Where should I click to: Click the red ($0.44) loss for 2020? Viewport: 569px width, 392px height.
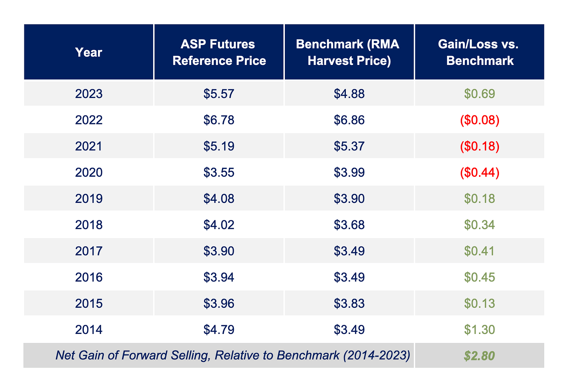click(479, 172)
